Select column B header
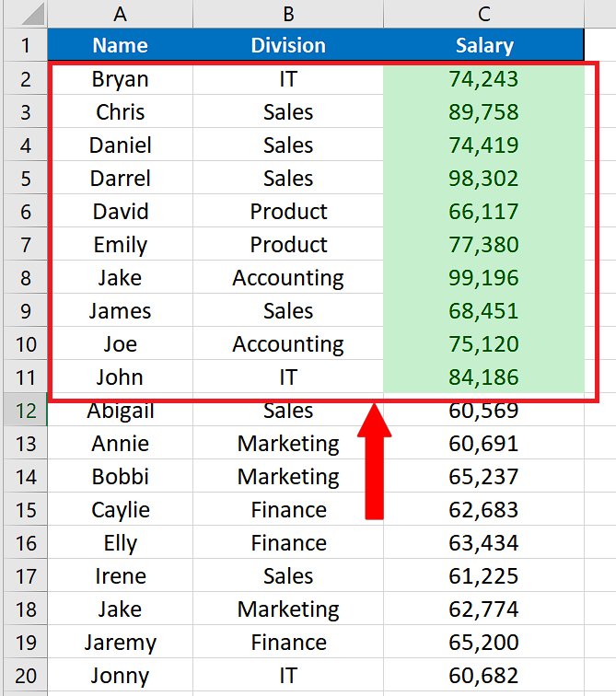 click(x=288, y=14)
